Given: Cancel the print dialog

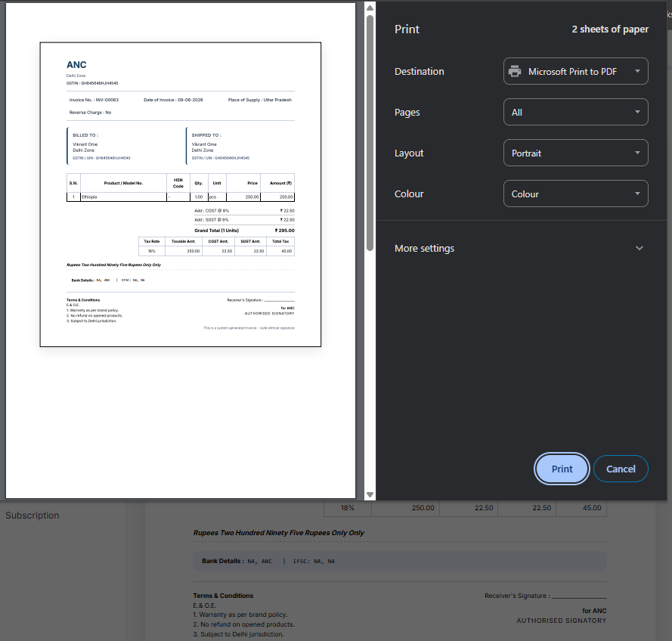Looking at the screenshot, I should click(621, 469).
